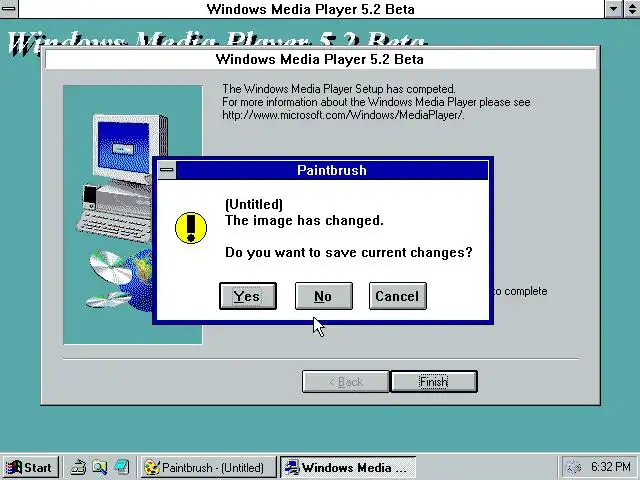Click the disabled Back button in setup
The height and width of the screenshot is (480, 640).
345,382
